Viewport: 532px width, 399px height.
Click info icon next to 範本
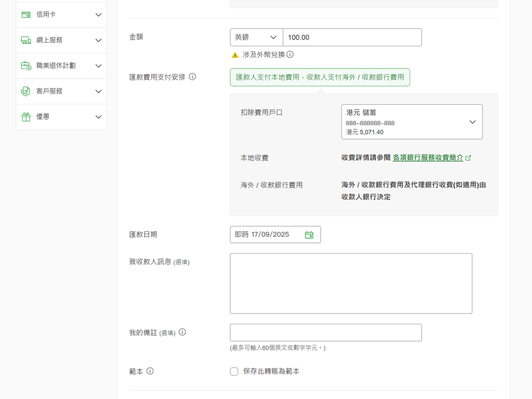point(150,371)
